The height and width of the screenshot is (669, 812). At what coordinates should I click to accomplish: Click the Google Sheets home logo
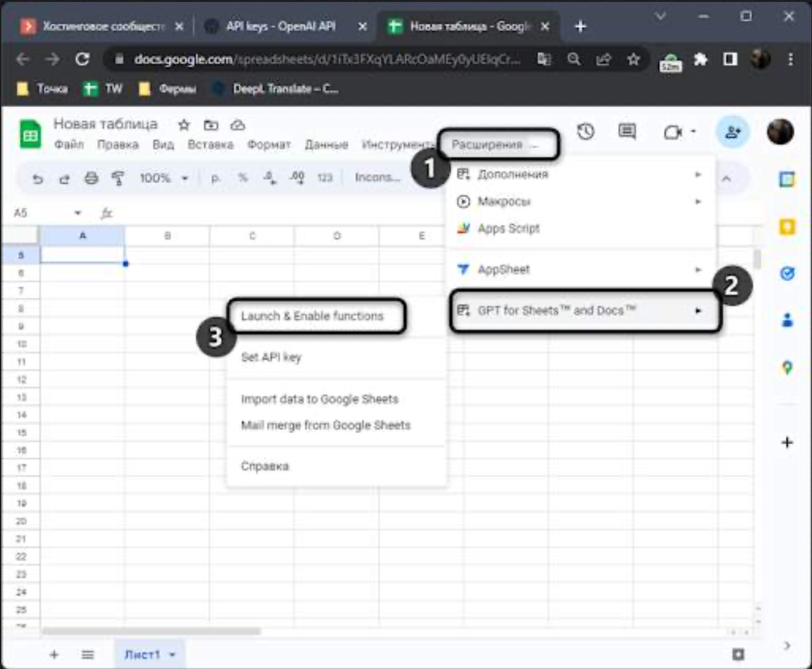pyautogui.click(x=30, y=135)
